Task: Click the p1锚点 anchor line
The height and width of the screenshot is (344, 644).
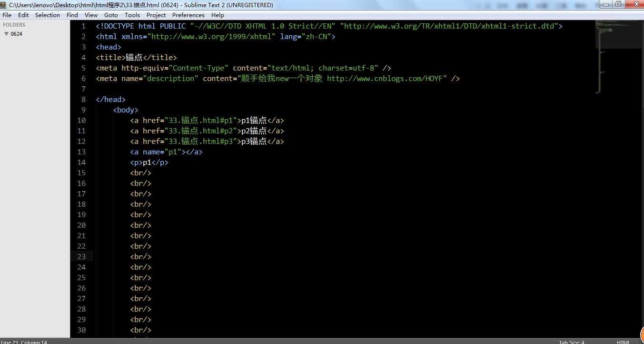Action: tap(207, 121)
